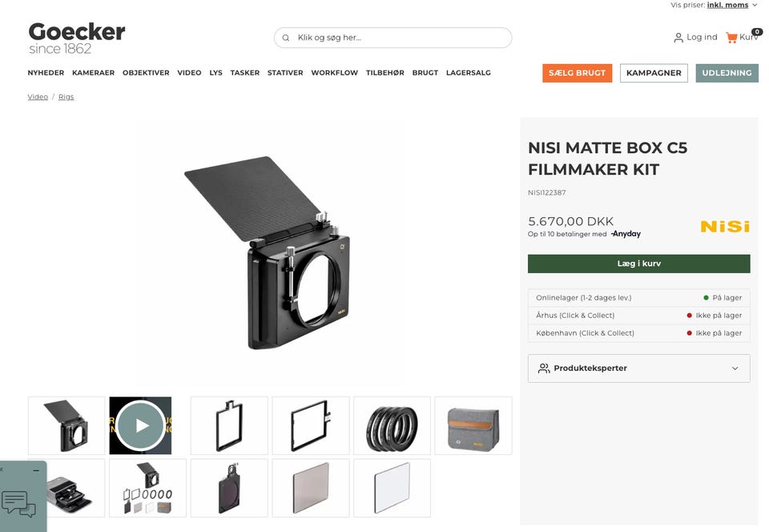Open the chat bubble widget icon
769x532 pixels.
[18, 505]
